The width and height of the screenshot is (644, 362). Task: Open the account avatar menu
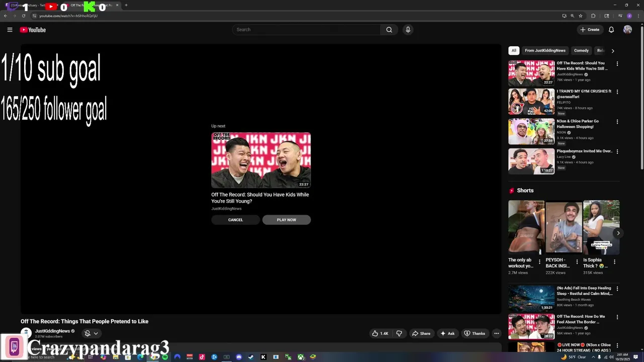[627, 30]
